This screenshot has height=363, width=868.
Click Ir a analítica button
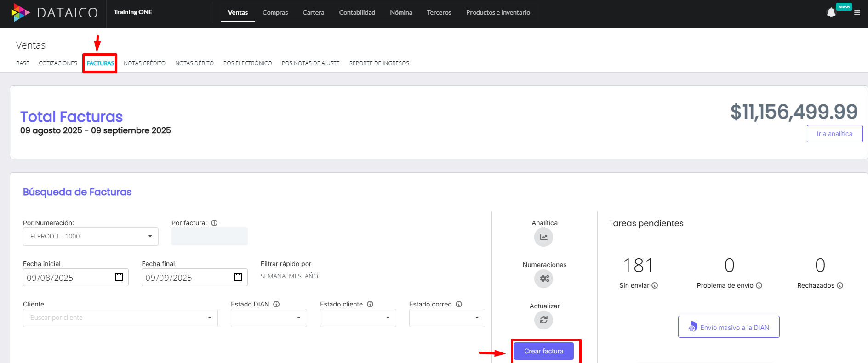[834, 134]
